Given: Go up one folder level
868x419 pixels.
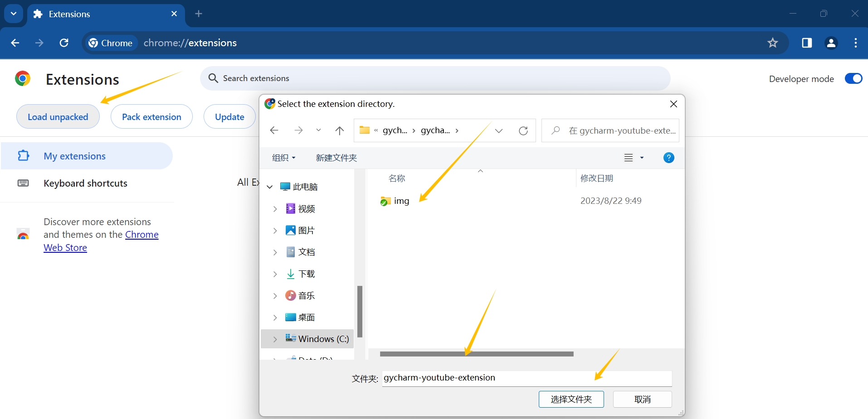Looking at the screenshot, I should point(339,130).
